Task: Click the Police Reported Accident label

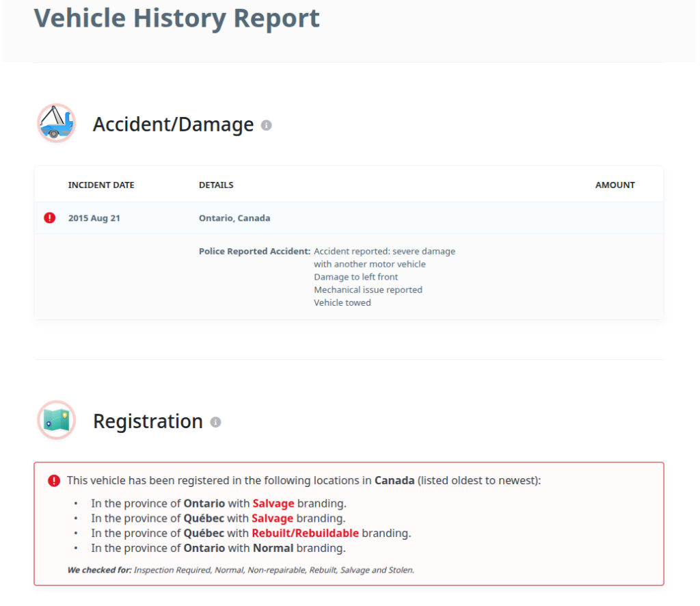Action: pos(254,251)
